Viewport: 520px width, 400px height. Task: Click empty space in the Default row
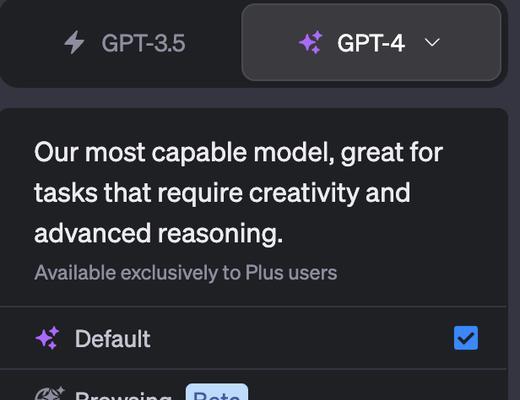coord(300,338)
